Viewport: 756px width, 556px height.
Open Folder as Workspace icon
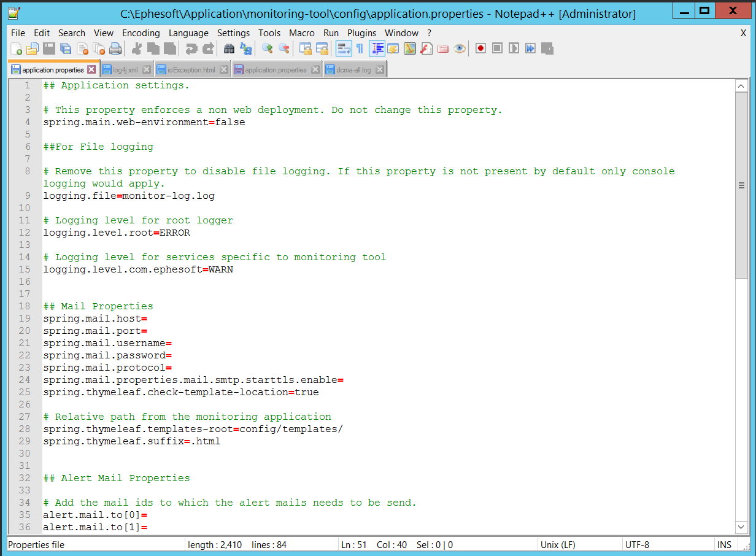pos(443,48)
